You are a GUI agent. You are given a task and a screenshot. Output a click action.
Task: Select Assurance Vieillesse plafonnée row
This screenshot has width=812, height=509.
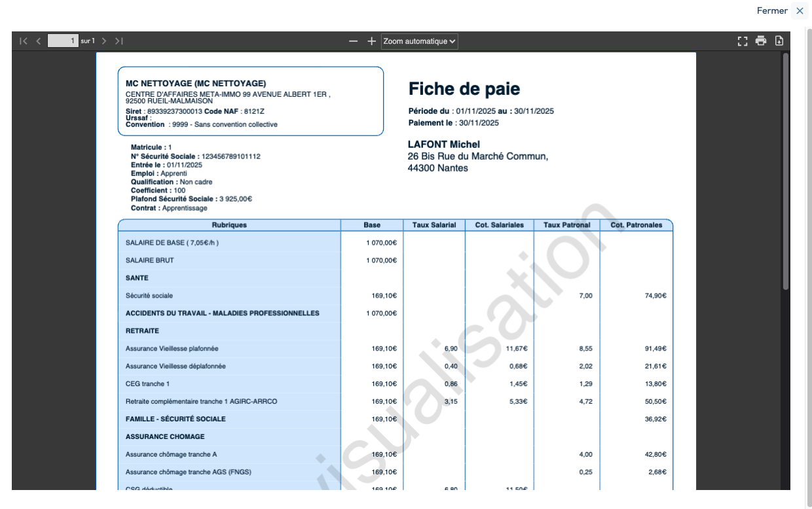click(x=171, y=349)
